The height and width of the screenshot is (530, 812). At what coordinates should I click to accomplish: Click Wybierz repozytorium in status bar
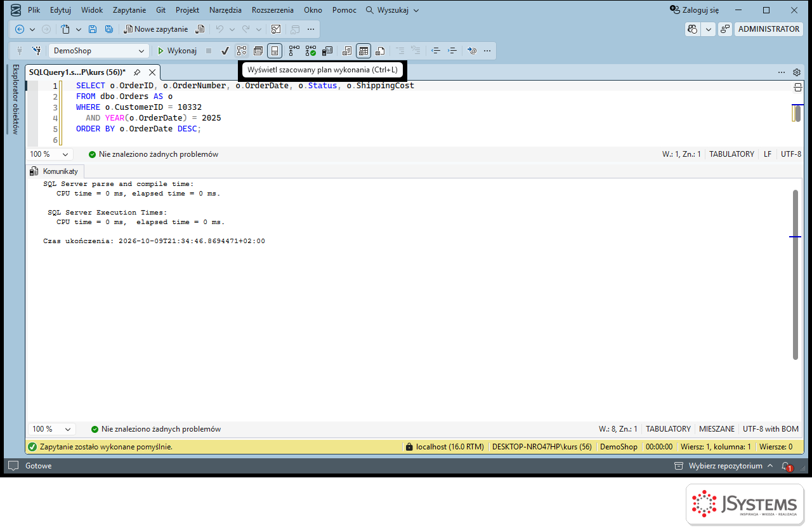724,466
